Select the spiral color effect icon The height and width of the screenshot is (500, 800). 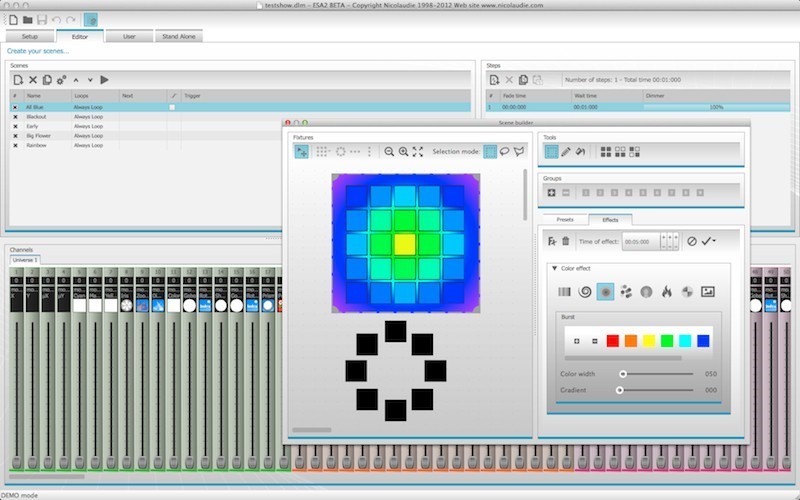(x=584, y=291)
